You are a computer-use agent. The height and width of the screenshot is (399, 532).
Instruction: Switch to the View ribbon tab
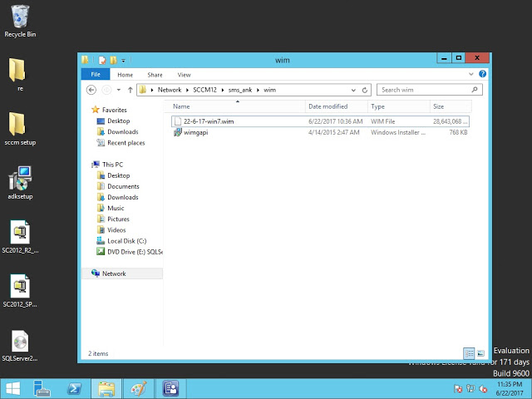(184, 75)
